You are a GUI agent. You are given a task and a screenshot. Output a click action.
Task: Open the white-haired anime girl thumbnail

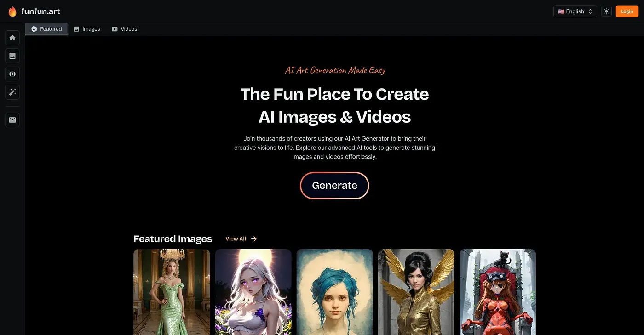point(253,292)
